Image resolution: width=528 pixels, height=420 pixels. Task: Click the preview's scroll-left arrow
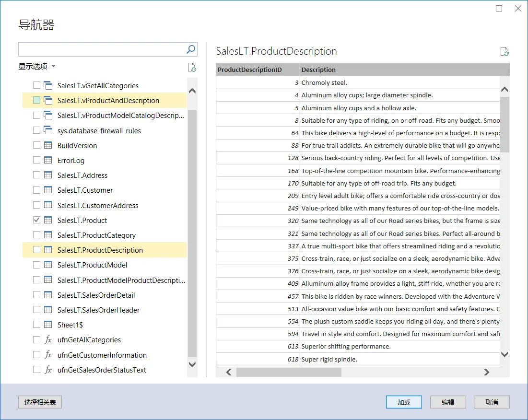pyautogui.click(x=229, y=372)
